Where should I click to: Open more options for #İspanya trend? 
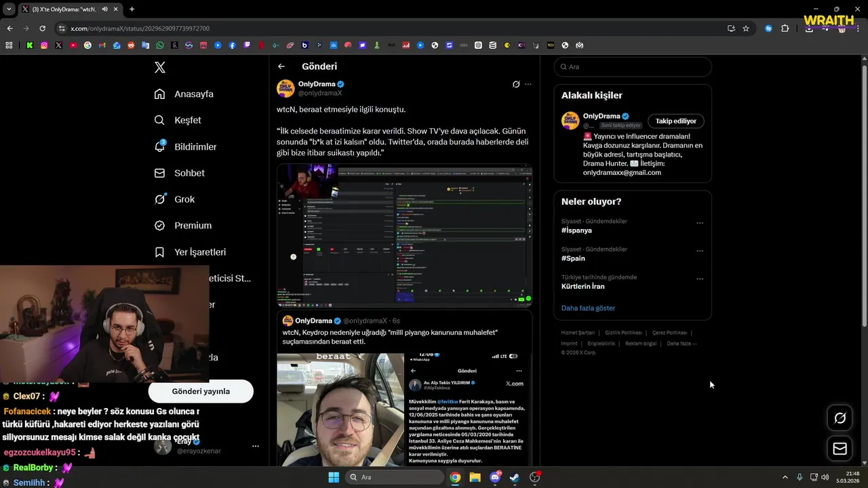point(700,223)
